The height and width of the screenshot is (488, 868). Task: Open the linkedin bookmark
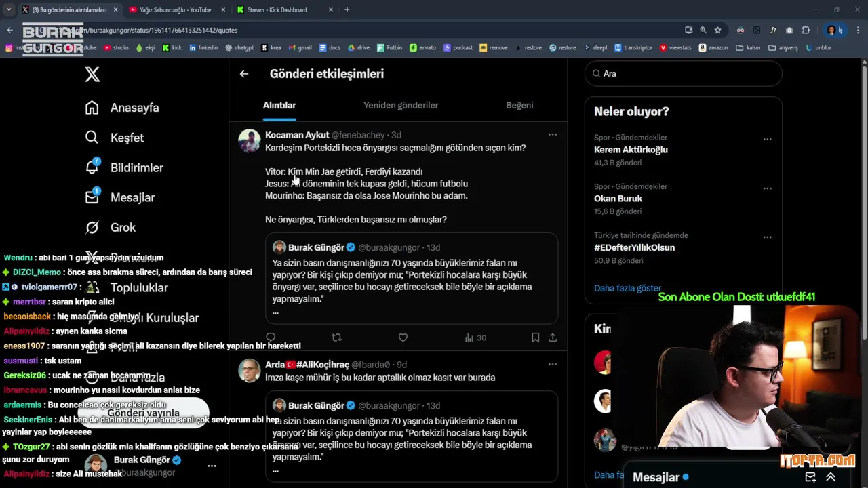pos(203,48)
